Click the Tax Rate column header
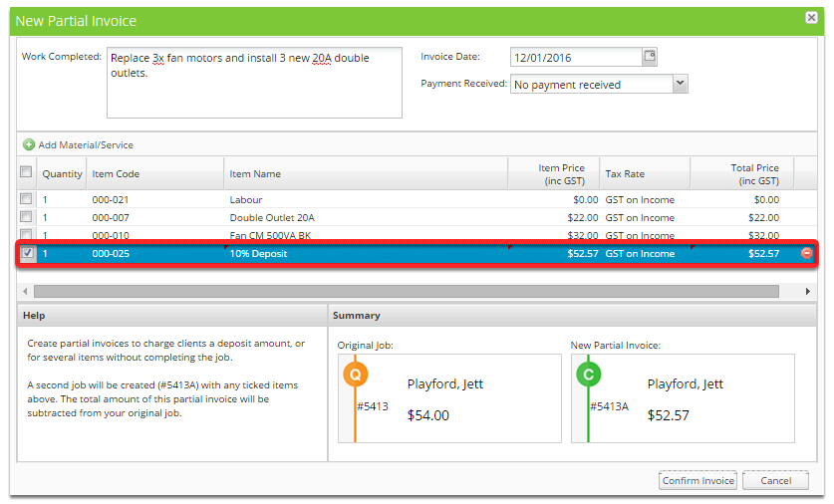The width and height of the screenshot is (834, 504). click(645, 174)
